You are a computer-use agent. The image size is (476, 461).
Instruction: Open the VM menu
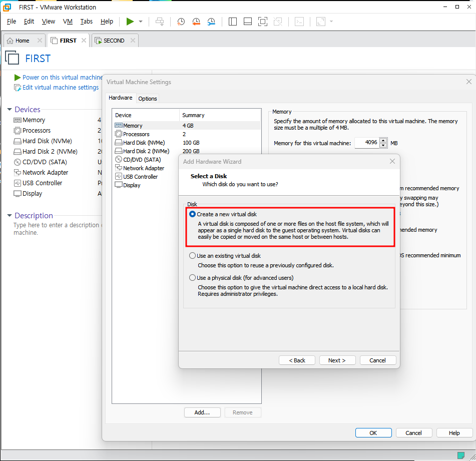(68, 22)
